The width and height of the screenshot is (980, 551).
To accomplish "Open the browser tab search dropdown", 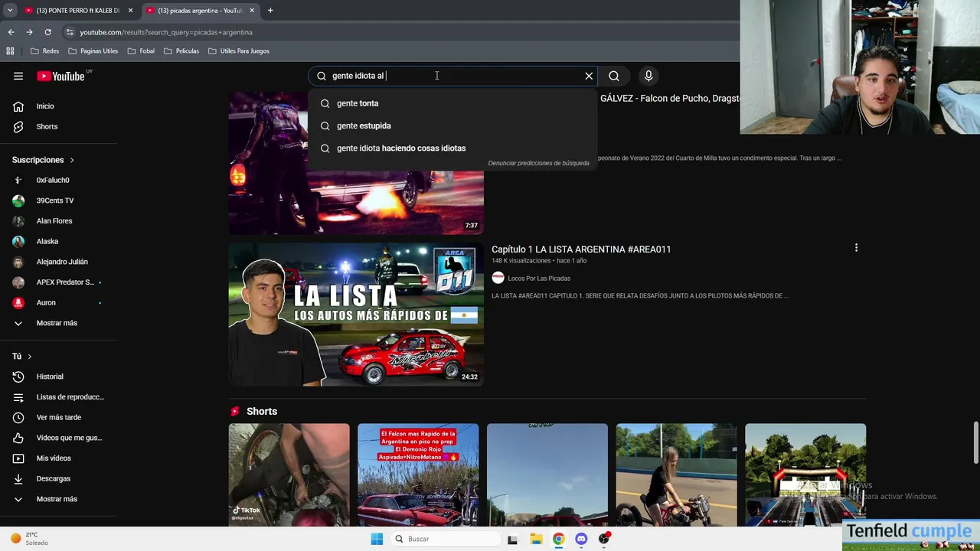I will pos(9,11).
